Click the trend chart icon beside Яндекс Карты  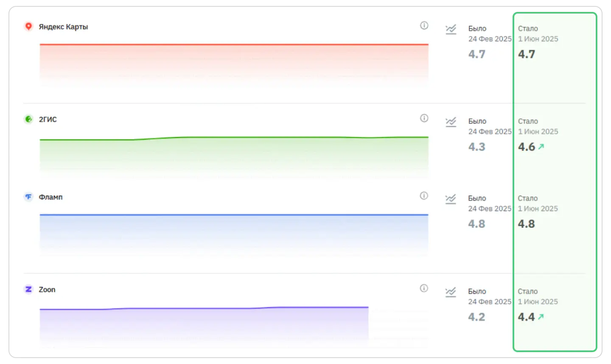point(451,30)
